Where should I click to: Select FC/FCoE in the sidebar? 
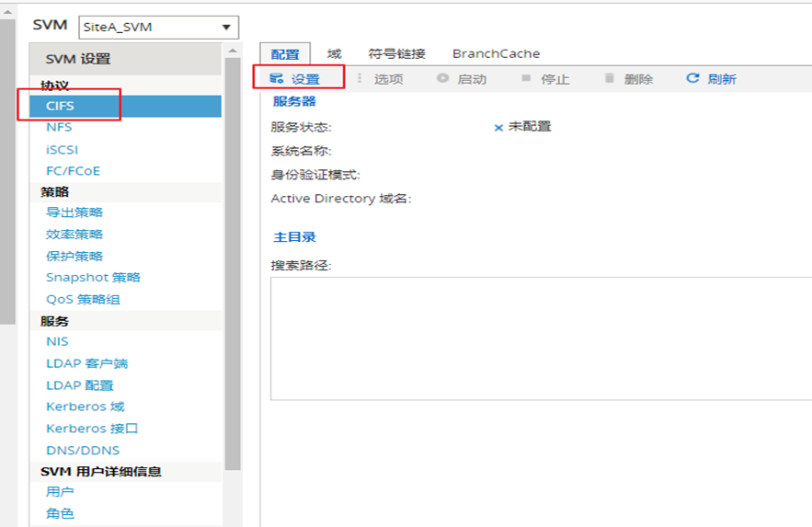(73, 170)
